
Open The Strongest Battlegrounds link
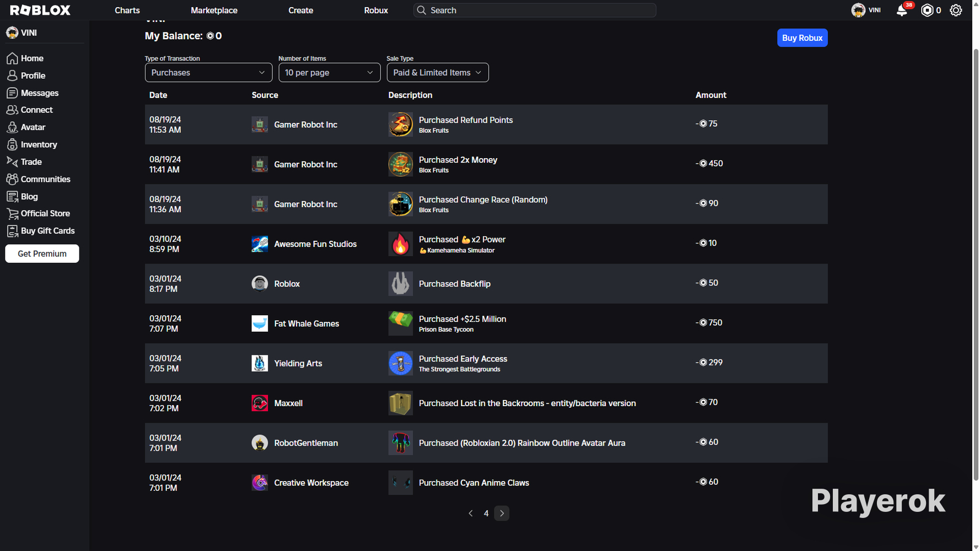point(460,369)
